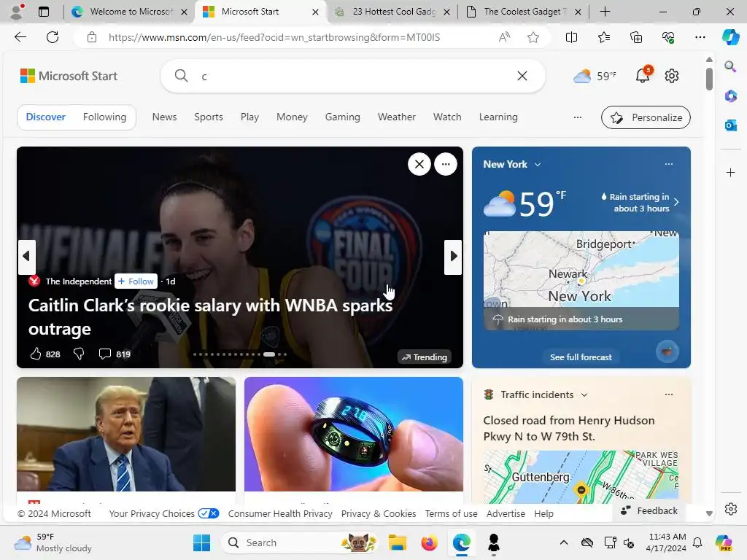Open Split screen icon in toolbar
This screenshot has height=560, width=747.
click(571, 37)
